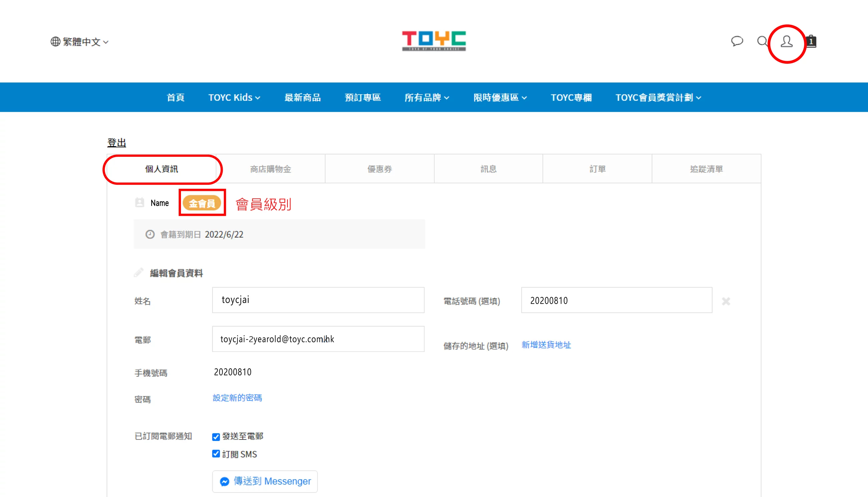
Task: Switch to the 優惠券 tab
Action: (380, 169)
